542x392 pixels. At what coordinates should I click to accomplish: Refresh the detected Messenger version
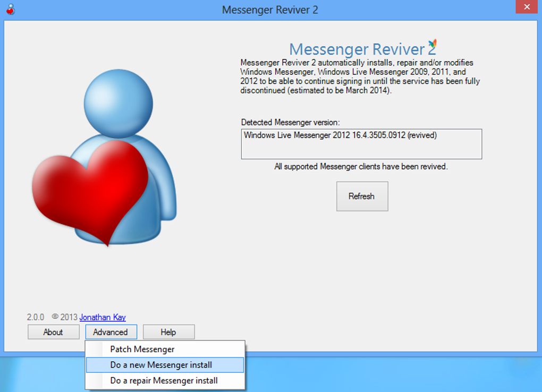pyautogui.click(x=362, y=196)
